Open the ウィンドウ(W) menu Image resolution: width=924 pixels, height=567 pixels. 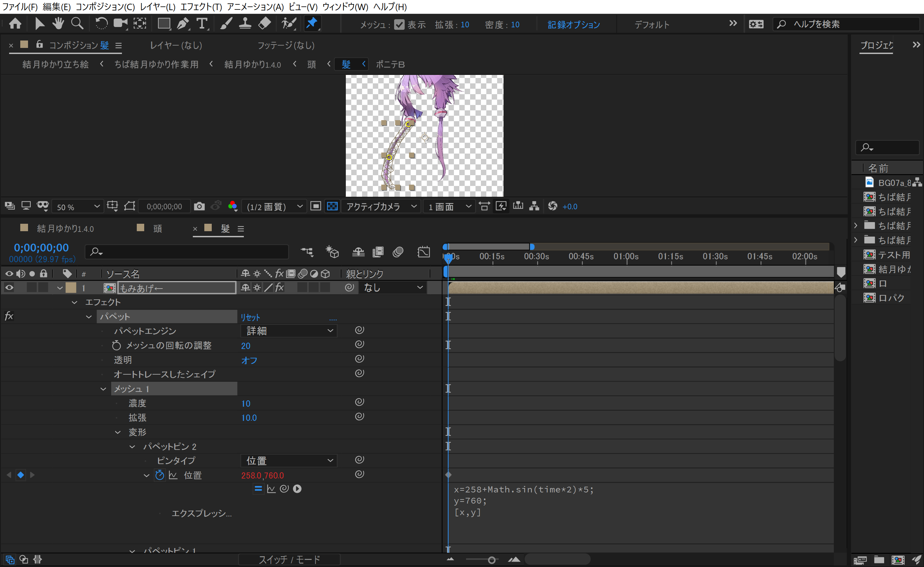click(x=345, y=6)
